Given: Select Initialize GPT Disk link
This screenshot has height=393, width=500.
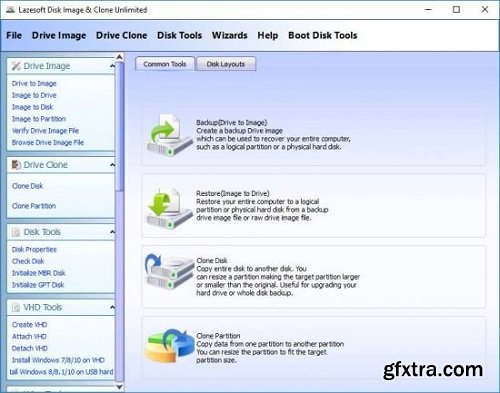Looking at the screenshot, I should 38,285.
